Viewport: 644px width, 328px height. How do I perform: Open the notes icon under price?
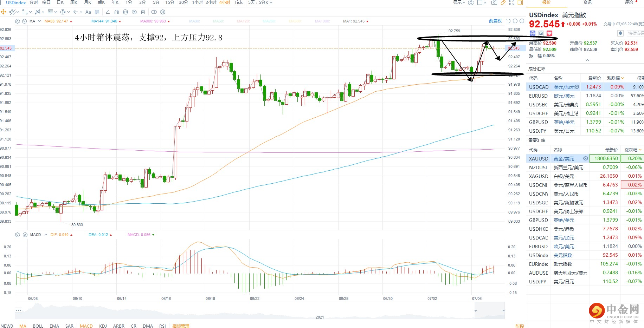click(541, 33)
